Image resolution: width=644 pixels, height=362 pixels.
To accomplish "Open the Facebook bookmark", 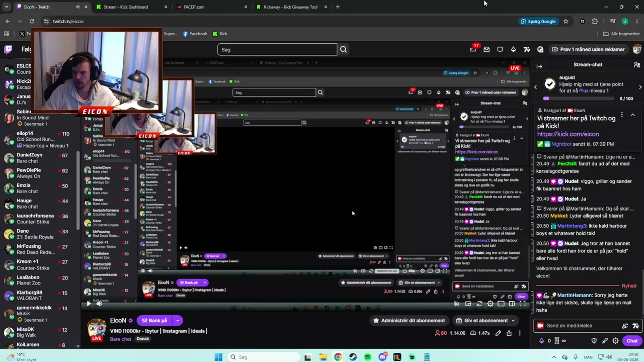I will click(195, 34).
